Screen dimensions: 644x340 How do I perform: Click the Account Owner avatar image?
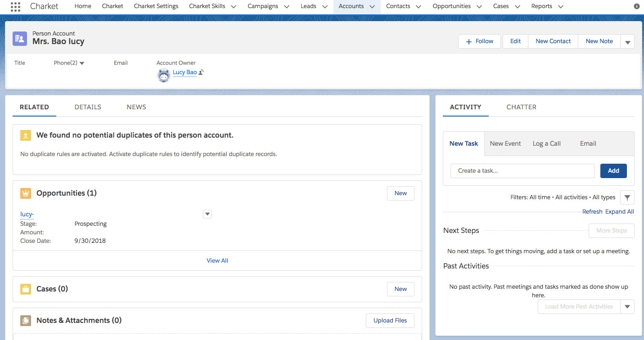point(163,75)
